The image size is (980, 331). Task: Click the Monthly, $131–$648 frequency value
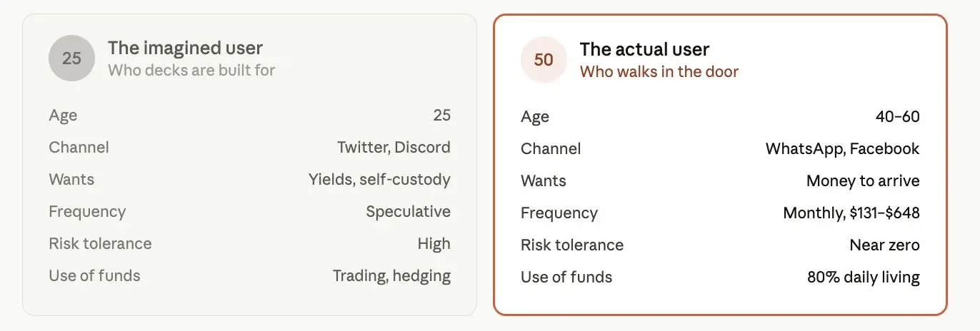[851, 213]
